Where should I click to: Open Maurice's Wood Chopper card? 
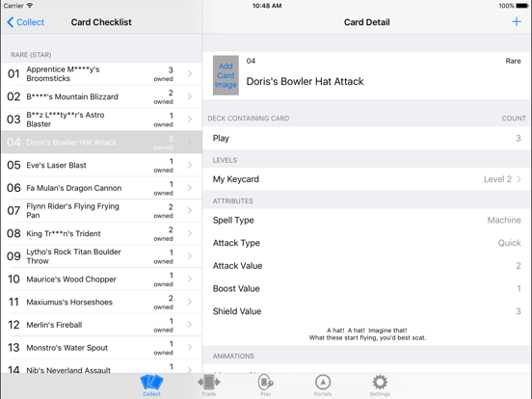tap(102, 279)
